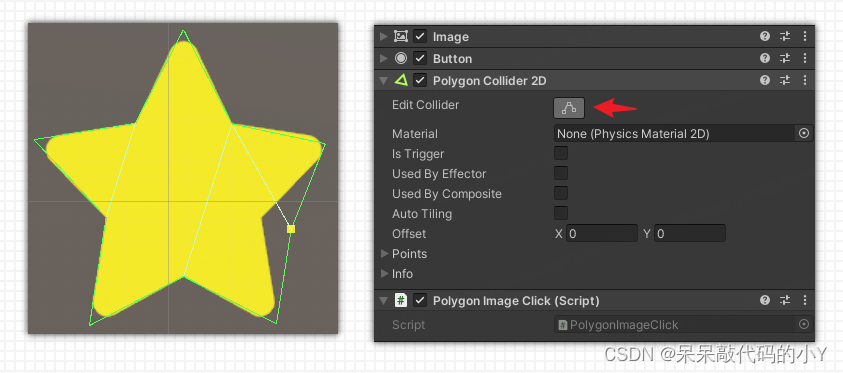
Task: Click the Image component title
Action: pyautogui.click(x=451, y=37)
